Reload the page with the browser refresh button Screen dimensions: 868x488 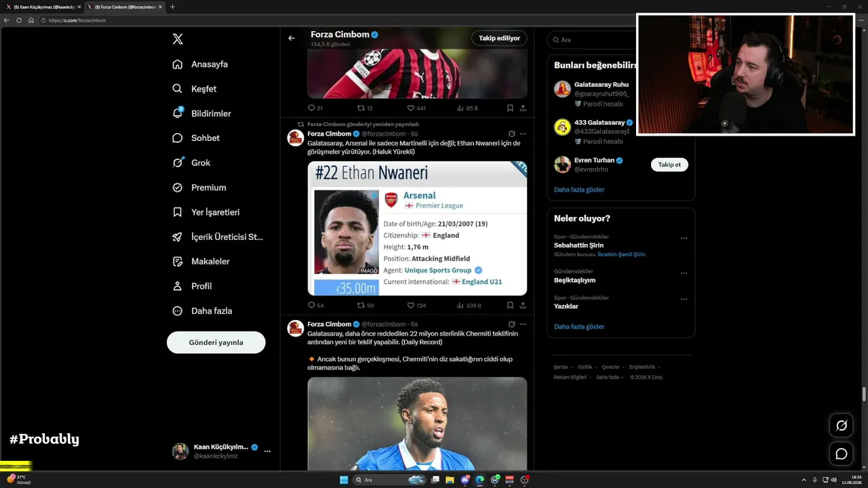(x=19, y=20)
